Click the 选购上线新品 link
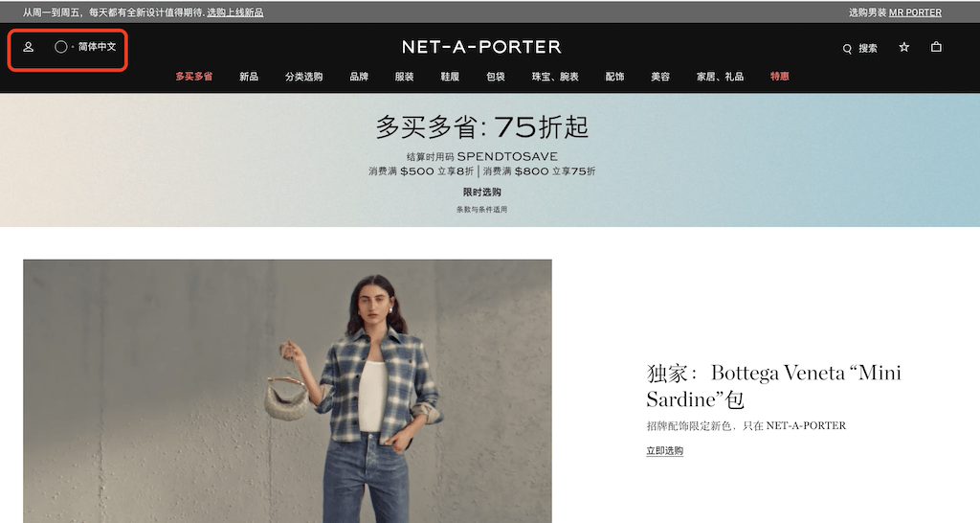This screenshot has height=523, width=980. point(235,12)
